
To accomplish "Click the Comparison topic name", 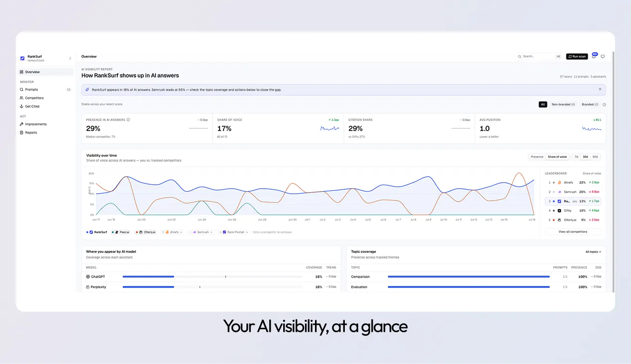I will pyautogui.click(x=360, y=277).
